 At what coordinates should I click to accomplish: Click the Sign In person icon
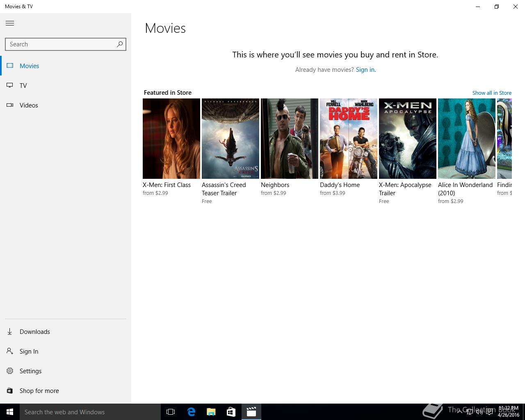pyautogui.click(x=10, y=351)
